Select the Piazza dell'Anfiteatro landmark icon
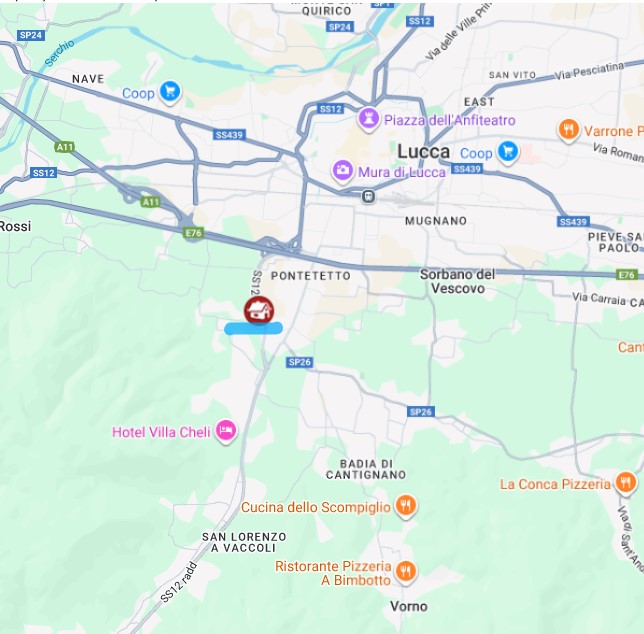The image size is (644, 634). pyautogui.click(x=368, y=119)
